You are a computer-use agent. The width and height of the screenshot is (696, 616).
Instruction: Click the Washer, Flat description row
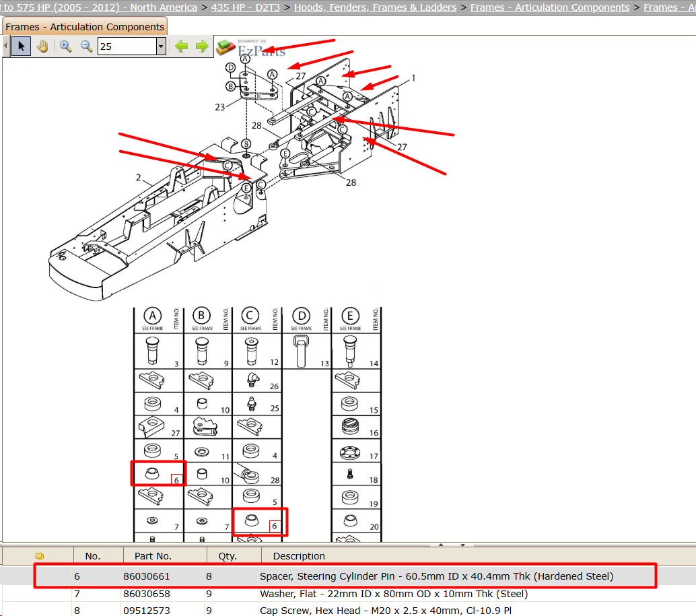coord(394,594)
